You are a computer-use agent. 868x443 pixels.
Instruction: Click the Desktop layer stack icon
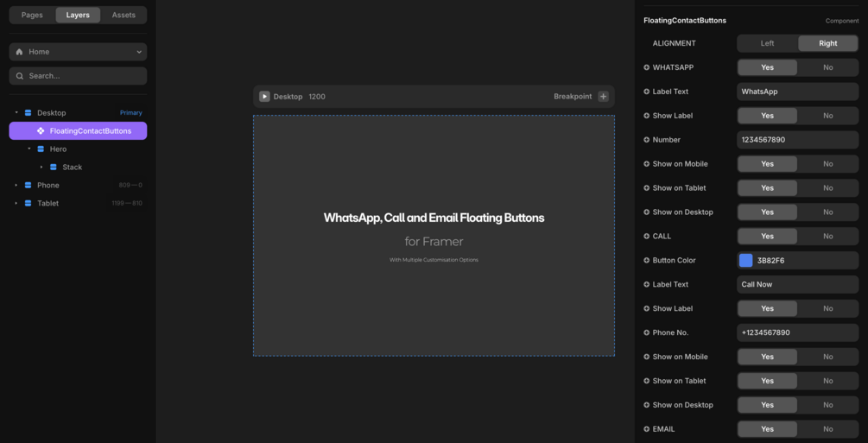coord(29,112)
